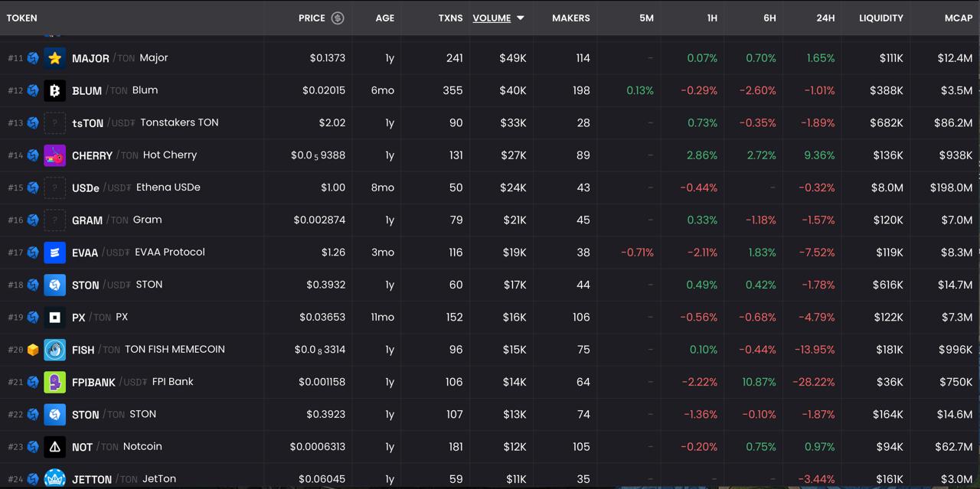Open the GRAM / TON pair row
This screenshot has width=980, height=489.
(x=490, y=220)
